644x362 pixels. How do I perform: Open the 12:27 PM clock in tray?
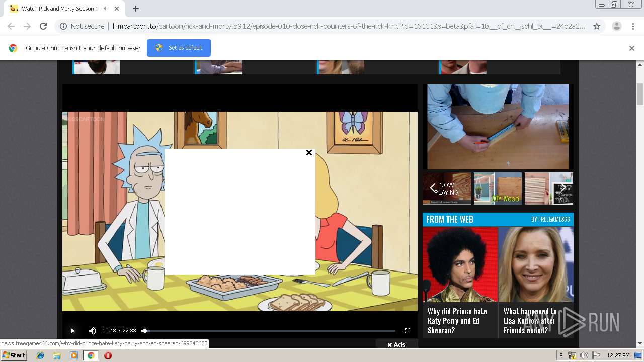(618, 355)
